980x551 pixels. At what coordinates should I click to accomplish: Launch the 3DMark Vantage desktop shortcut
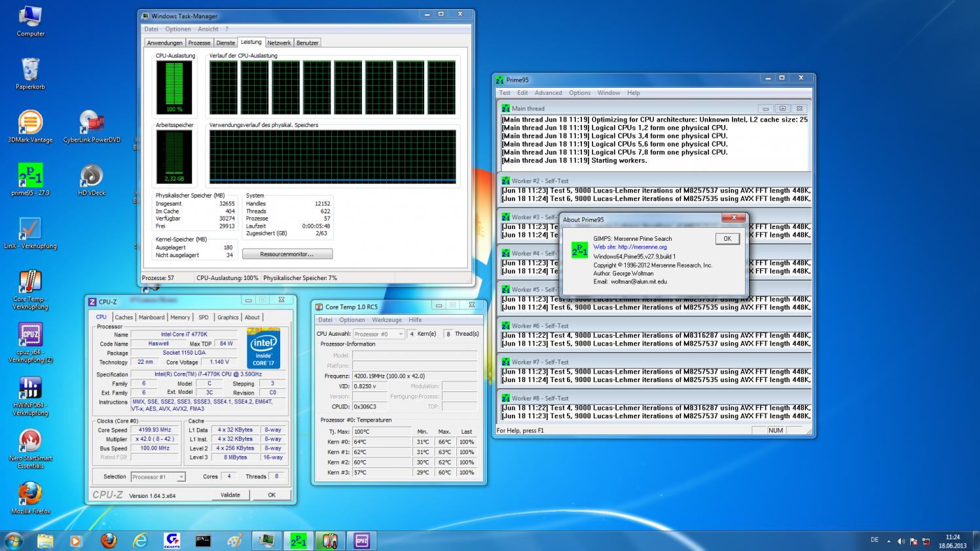30,126
